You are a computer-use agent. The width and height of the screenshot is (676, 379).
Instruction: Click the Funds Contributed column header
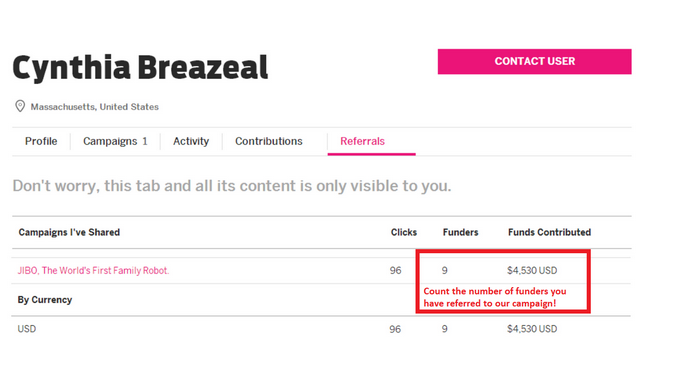(x=549, y=232)
